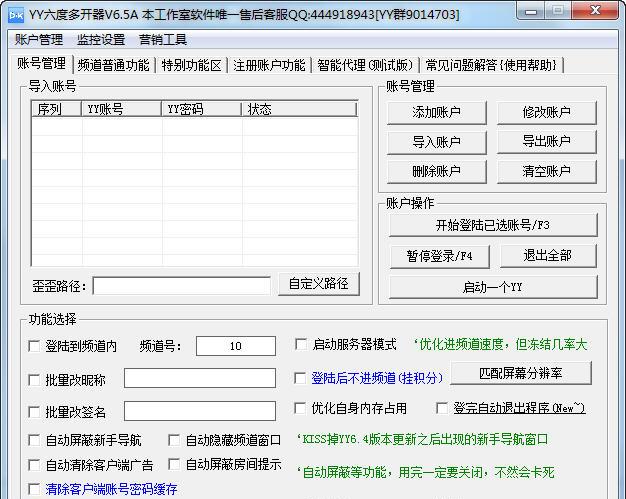
Task: Switch to the 特别功能区 tab
Action: coord(191,65)
